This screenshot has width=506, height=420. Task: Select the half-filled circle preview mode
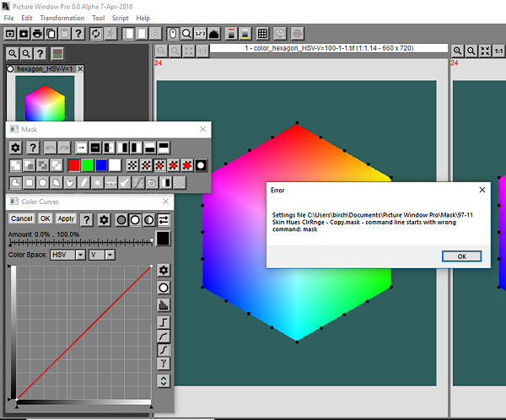click(148, 219)
